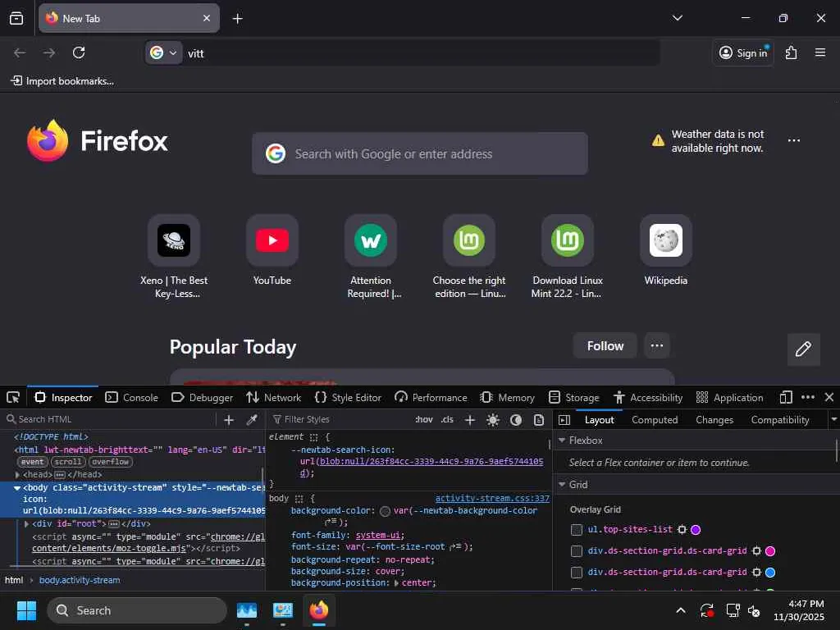Toggle light color scheme simulation sun icon

(x=493, y=420)
